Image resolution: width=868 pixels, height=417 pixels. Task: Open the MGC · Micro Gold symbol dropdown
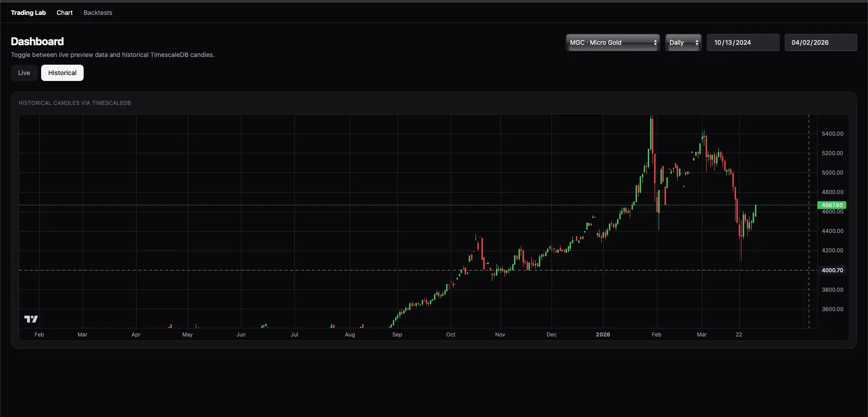pyautogui.click(x=613, y=43)
